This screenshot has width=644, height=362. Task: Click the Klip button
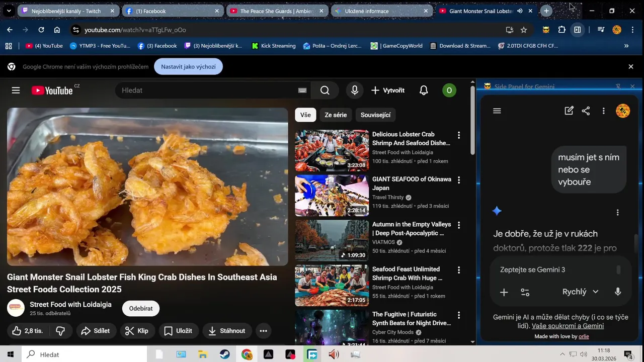point(137,331)
